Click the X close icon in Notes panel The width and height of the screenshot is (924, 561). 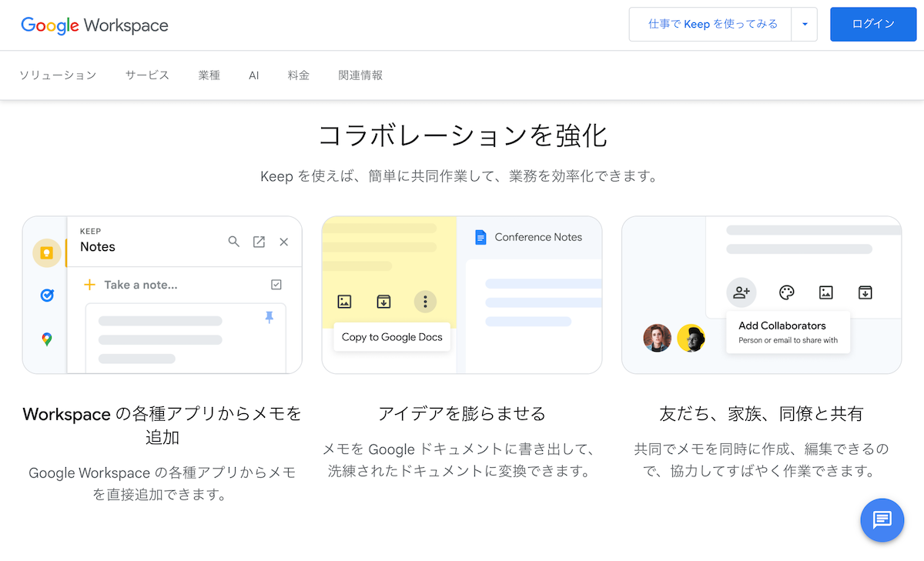283,242
